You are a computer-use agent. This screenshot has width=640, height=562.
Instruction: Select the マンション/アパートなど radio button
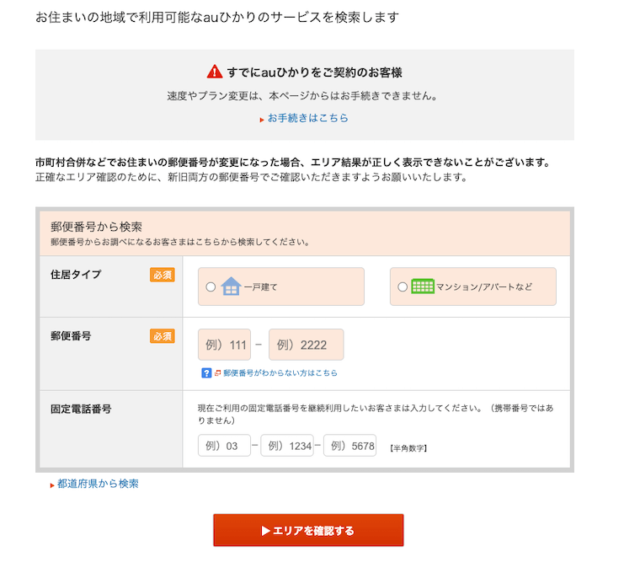[402, 287]
